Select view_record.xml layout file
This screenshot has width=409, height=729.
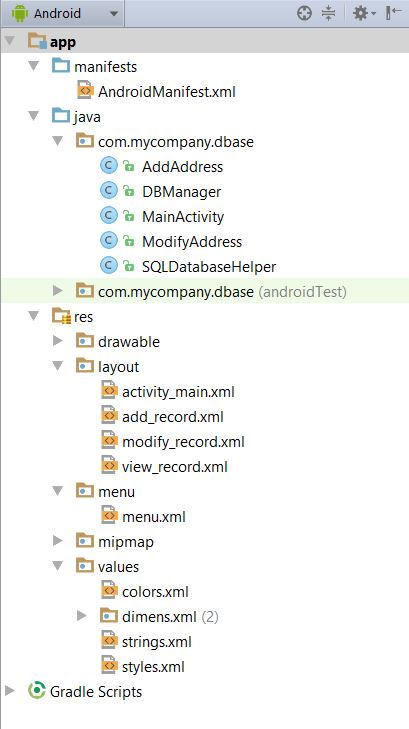(x=175, y=467)
